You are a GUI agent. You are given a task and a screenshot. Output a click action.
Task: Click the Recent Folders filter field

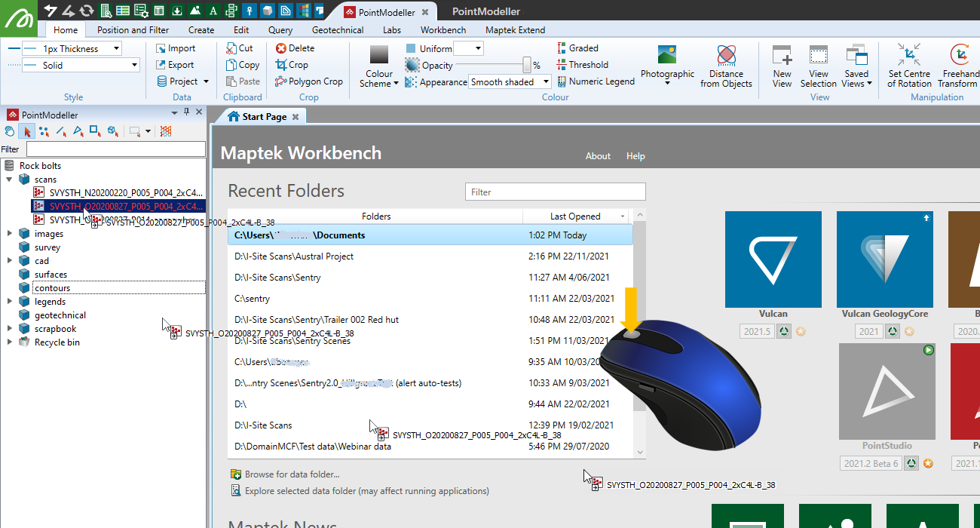556,192
